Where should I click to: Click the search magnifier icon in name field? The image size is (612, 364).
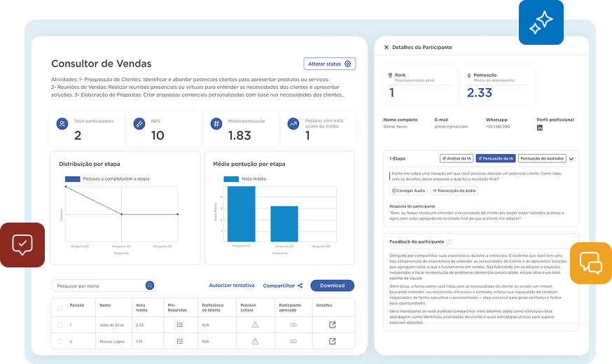click(150, 286)
